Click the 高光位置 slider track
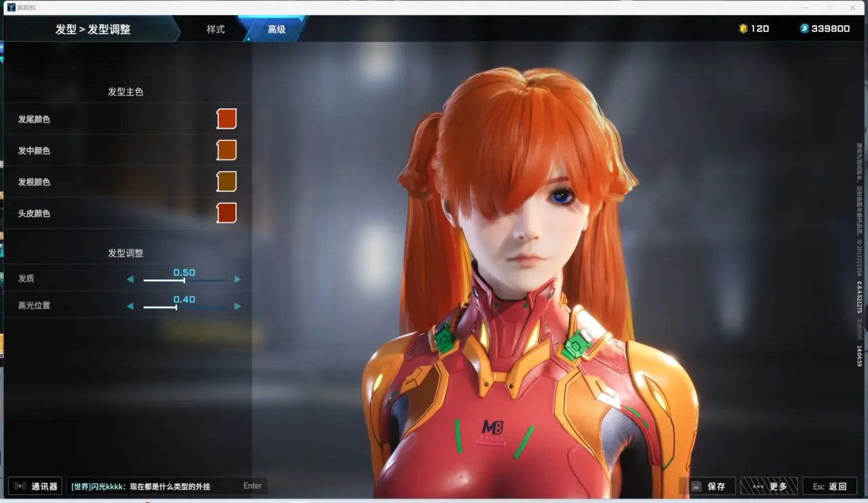This screenshot has width=868, height=503. [x=184, y=307]
